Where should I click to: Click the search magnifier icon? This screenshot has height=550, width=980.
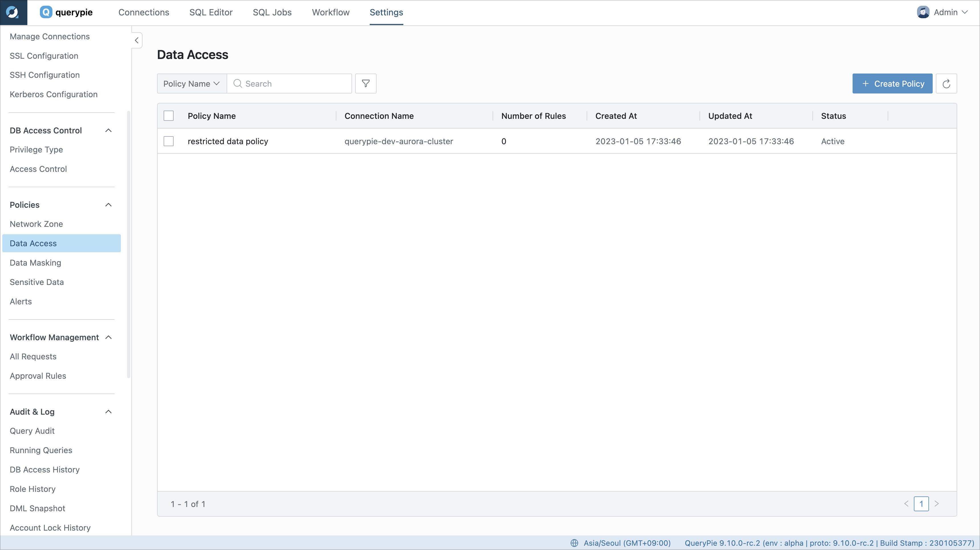tap(237, 83)
